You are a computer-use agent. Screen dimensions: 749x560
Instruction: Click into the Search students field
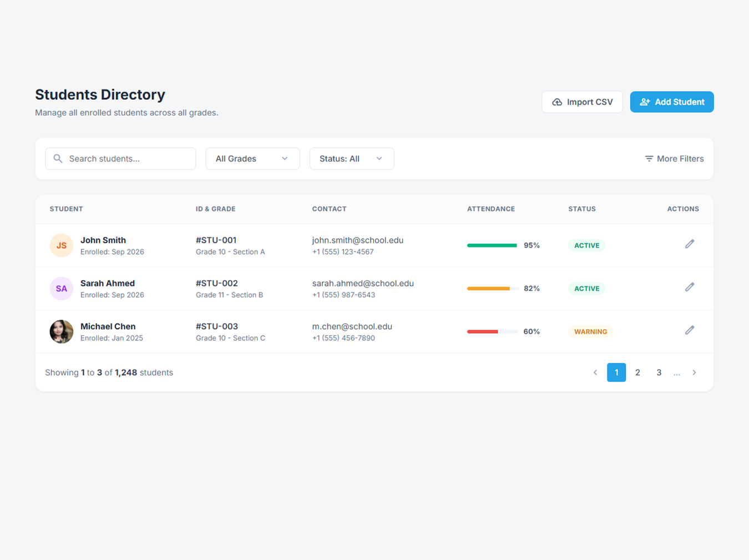(120, 159)
